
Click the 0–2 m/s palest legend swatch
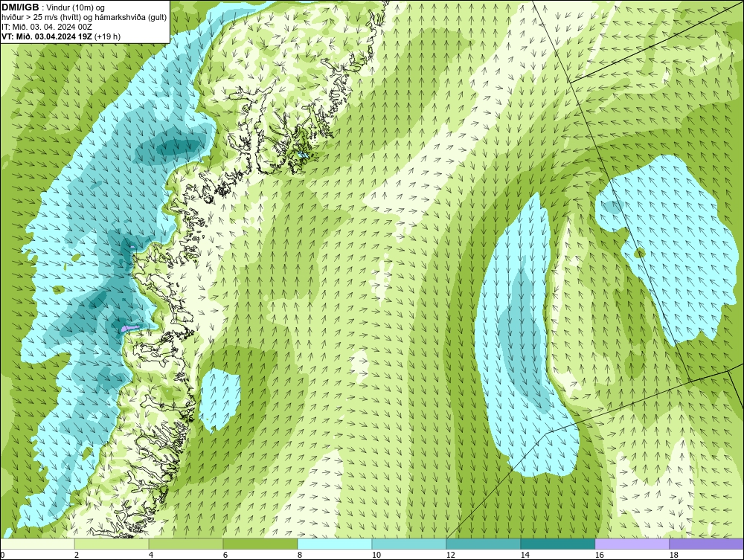click(37, 544)
